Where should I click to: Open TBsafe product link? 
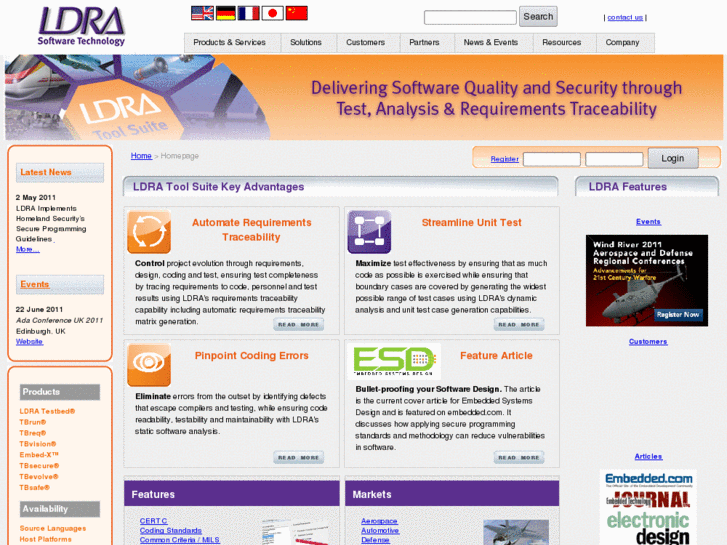[34, 487]
